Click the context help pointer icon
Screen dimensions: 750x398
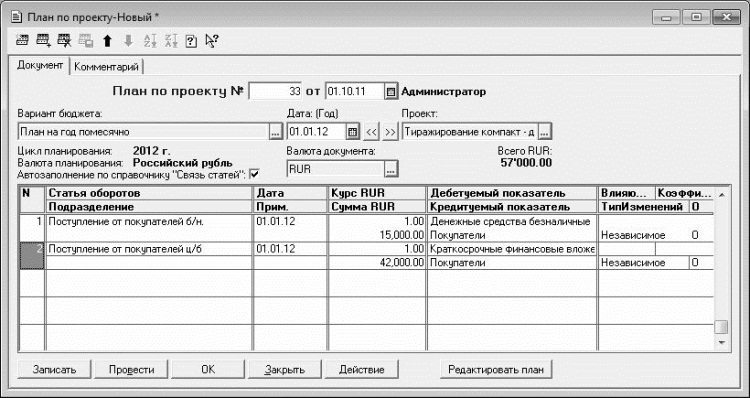click(x=211, y=41)
